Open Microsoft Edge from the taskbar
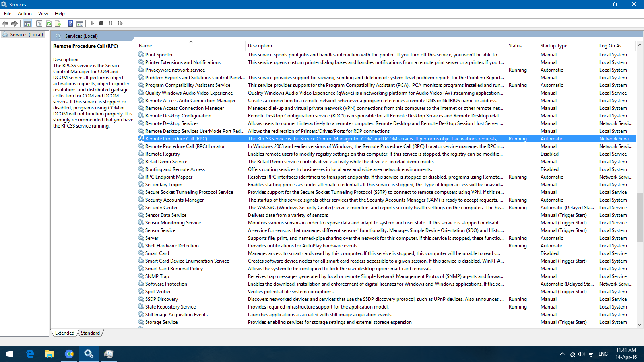644x362 pixels. pyautogui.click(x=30, y=354)
